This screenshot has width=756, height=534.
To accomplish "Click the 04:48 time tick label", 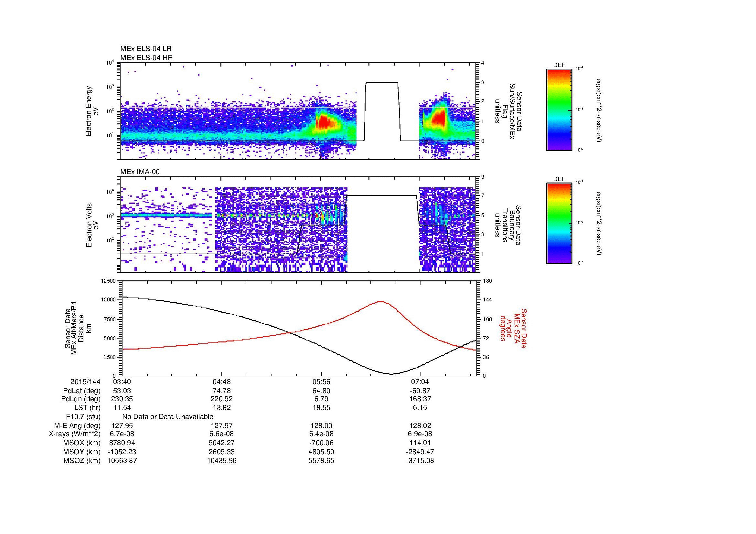I will pos(222,382).
